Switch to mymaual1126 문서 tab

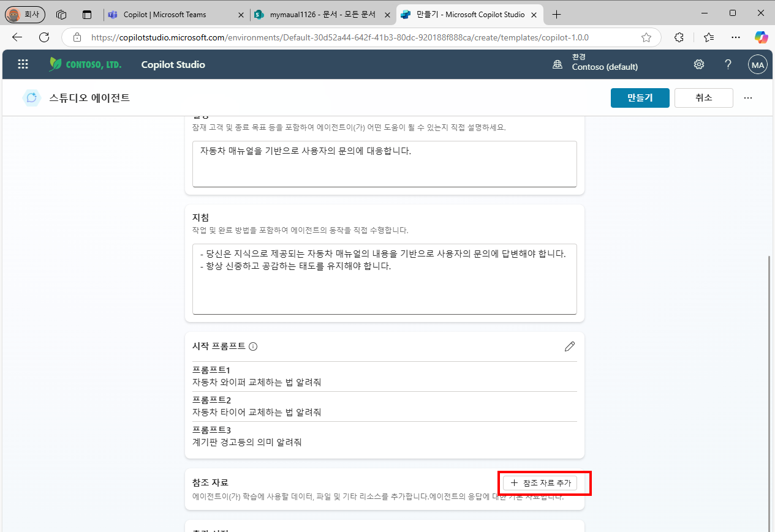pos(322,14)
